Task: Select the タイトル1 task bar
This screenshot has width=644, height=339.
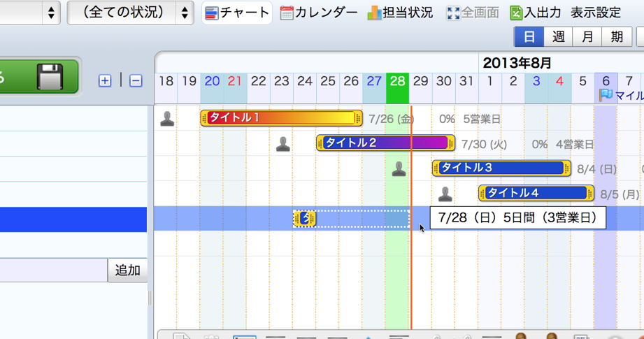Action: tap(281, 118)
